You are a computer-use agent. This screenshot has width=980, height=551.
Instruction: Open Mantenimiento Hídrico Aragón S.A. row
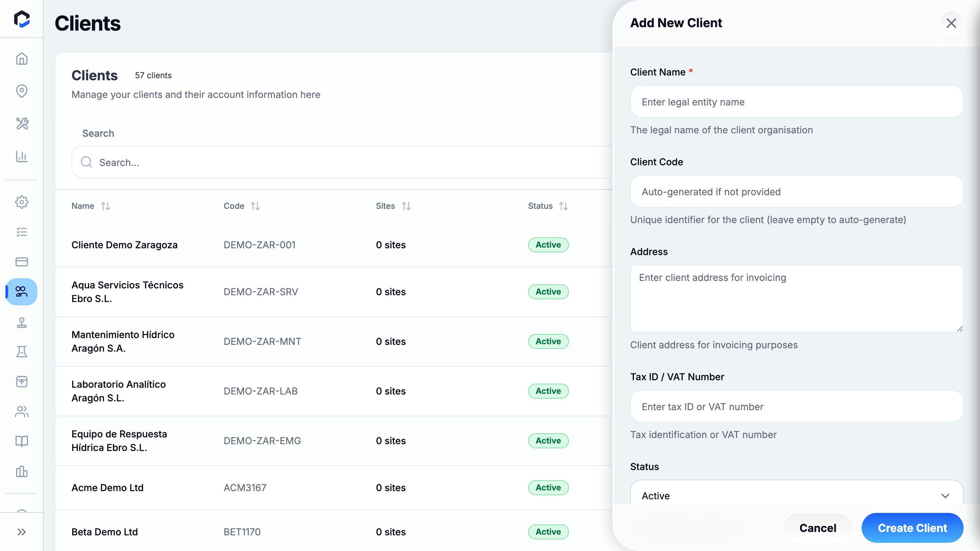[x=333, y=341]
